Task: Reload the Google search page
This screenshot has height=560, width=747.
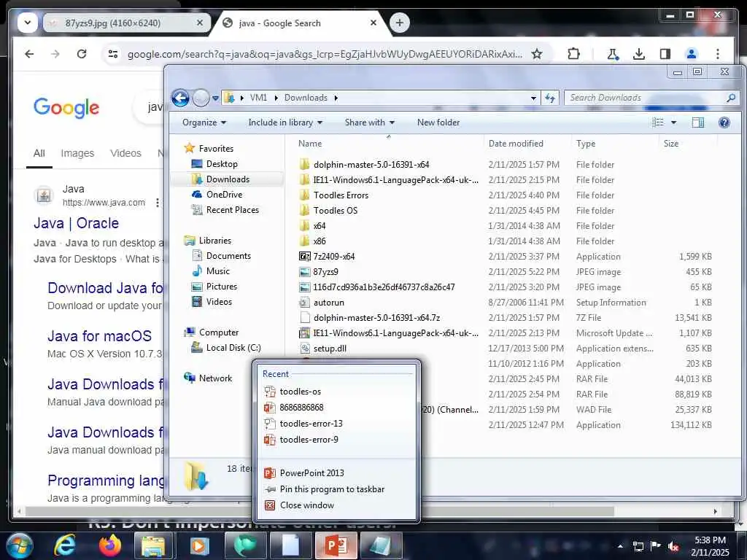Action: coord(82,54)
